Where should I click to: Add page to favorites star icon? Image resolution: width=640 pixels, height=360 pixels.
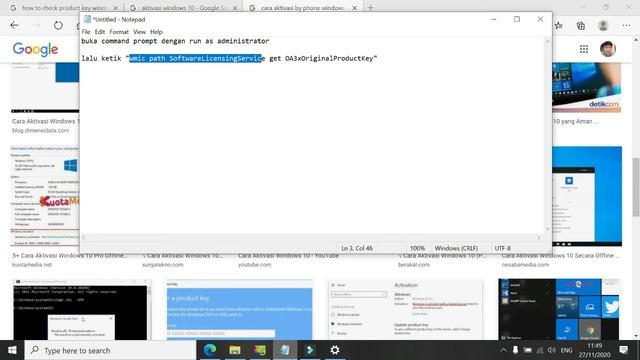tap(559, 25)
